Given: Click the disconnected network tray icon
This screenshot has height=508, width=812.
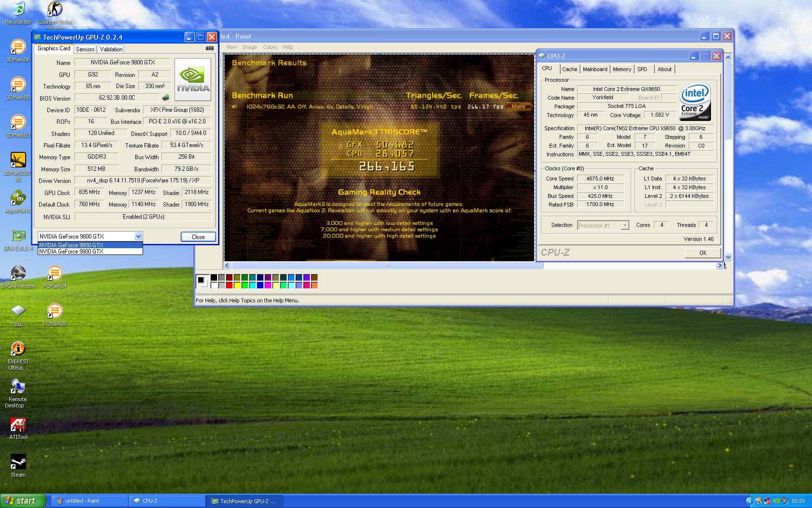Looking at the screenshot, I should [x=767, y=501].
